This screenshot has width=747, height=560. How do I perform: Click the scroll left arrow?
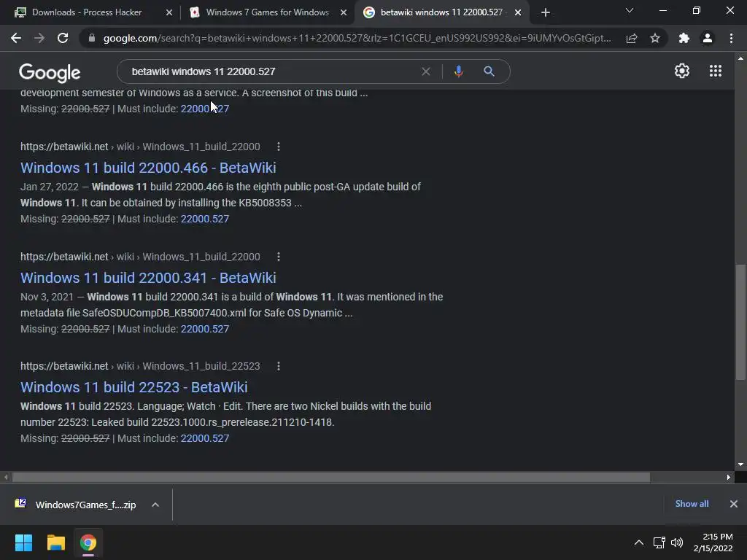click(6, 477)
